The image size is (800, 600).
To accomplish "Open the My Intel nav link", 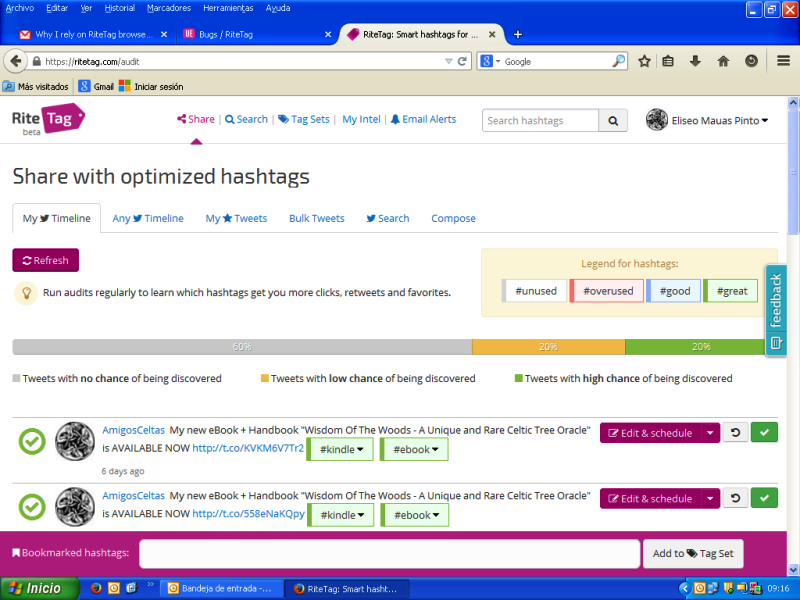I will pyautogui.click(x=361, y=119).
